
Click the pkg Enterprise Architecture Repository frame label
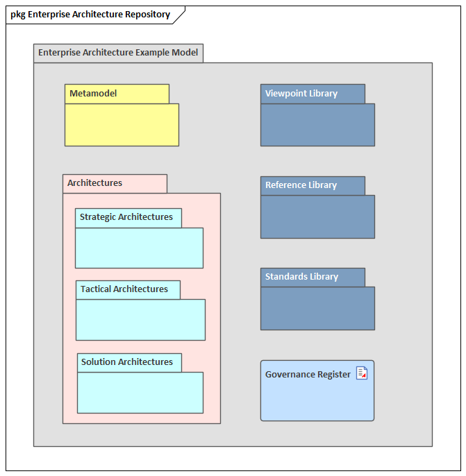pos(90,15)
